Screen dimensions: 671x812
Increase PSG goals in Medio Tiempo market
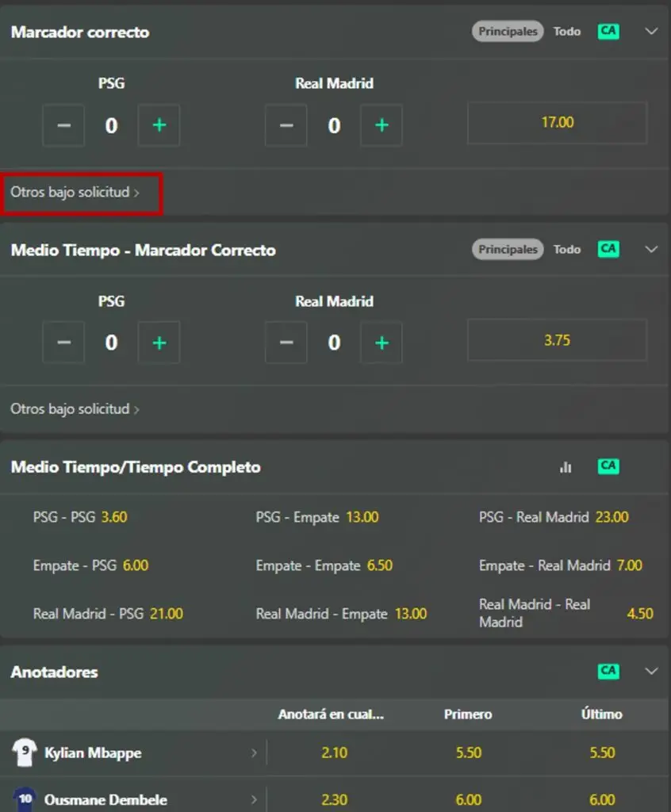pyautogui.click(x=159, y=343)
